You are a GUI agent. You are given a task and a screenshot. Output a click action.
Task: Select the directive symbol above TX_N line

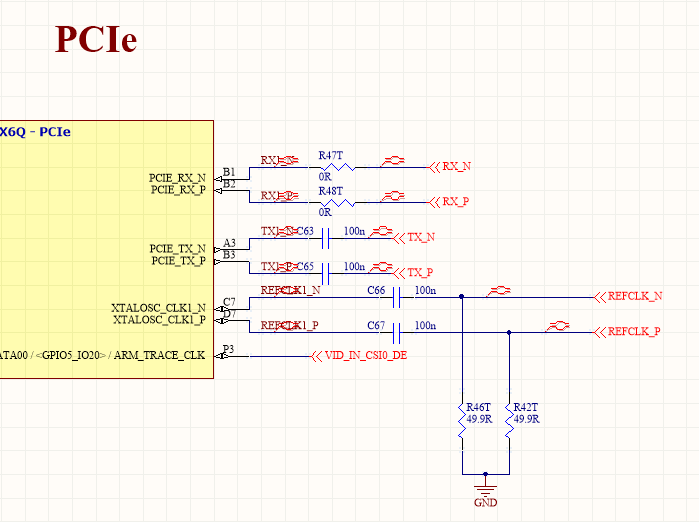[381, 232]
